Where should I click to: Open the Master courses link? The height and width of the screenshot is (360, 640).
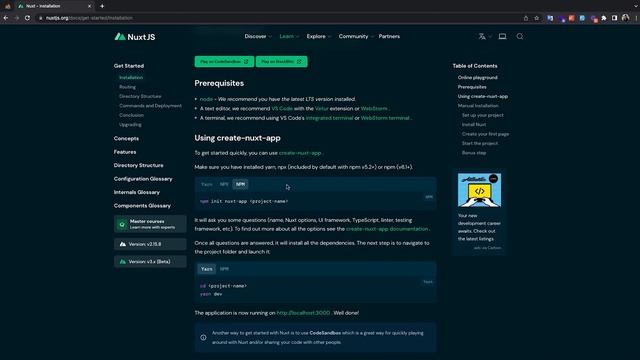tap(150, 224)
